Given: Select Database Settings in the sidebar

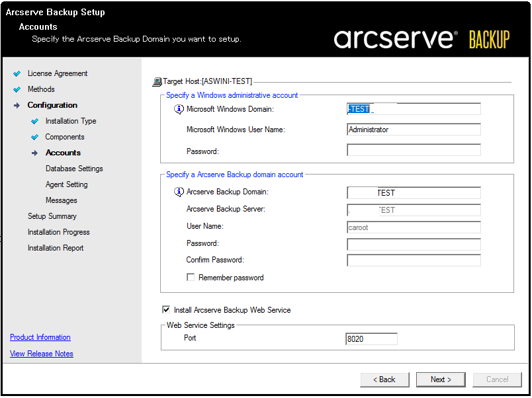Looking at the screenshot, I should (x=74, y=169).
